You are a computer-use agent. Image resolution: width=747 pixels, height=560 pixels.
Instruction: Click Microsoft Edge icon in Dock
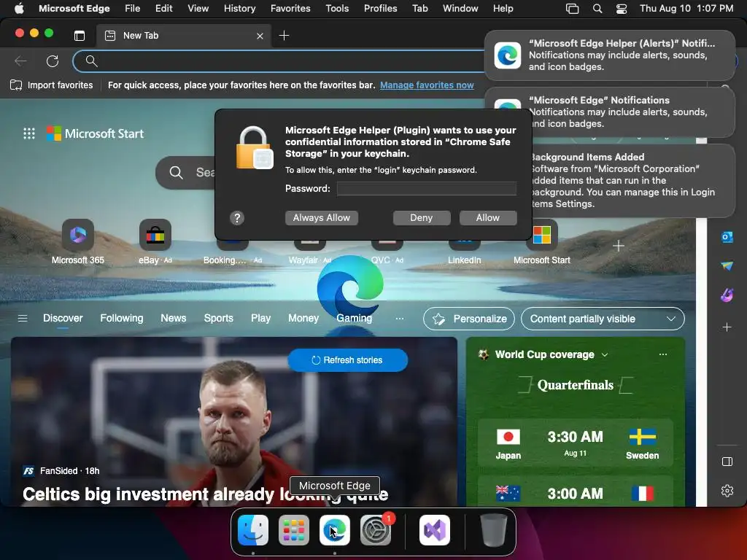coord(334,530)
